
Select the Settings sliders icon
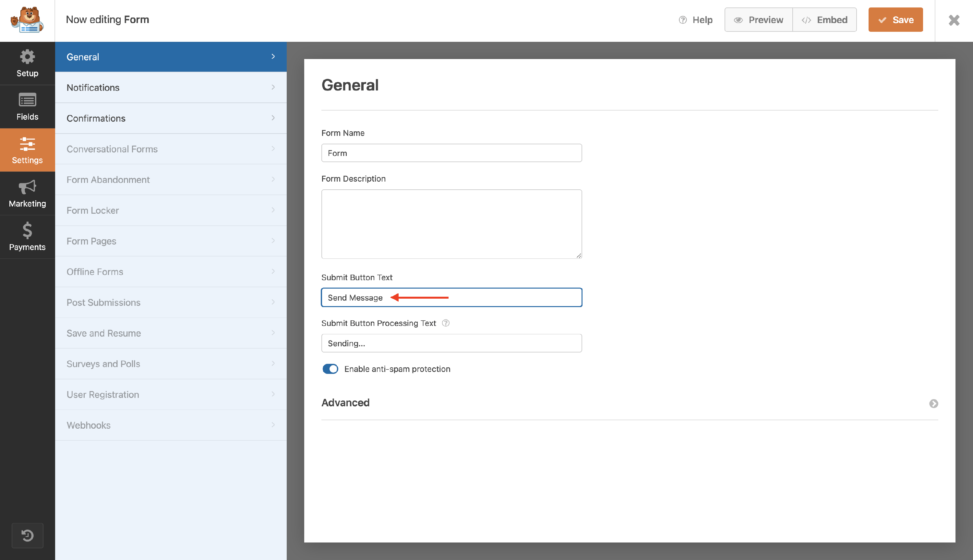tap(27, 150)
